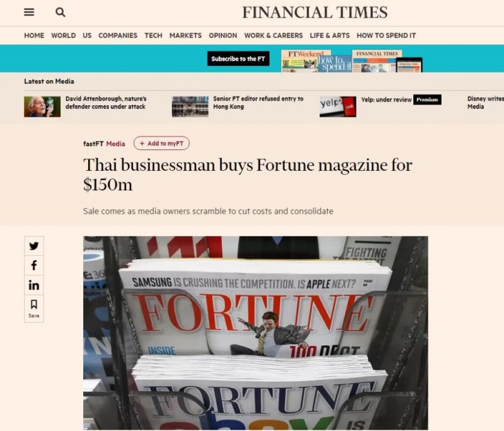Go to the Companies section
This screenshot has width=504, height=431.
[x=118, y=36]
